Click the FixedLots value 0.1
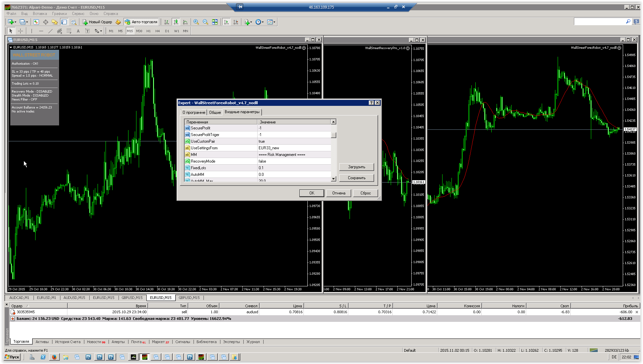The image size is (643, 364). click(294, 168)
